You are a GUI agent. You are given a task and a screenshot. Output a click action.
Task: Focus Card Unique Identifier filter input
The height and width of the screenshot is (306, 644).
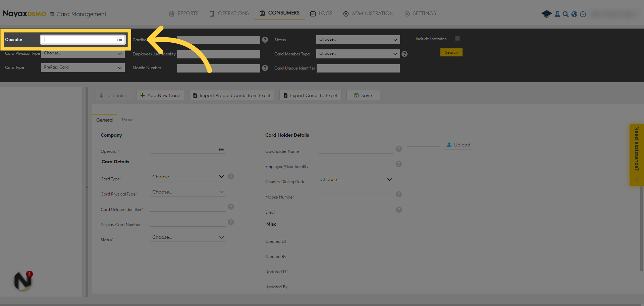358,68
